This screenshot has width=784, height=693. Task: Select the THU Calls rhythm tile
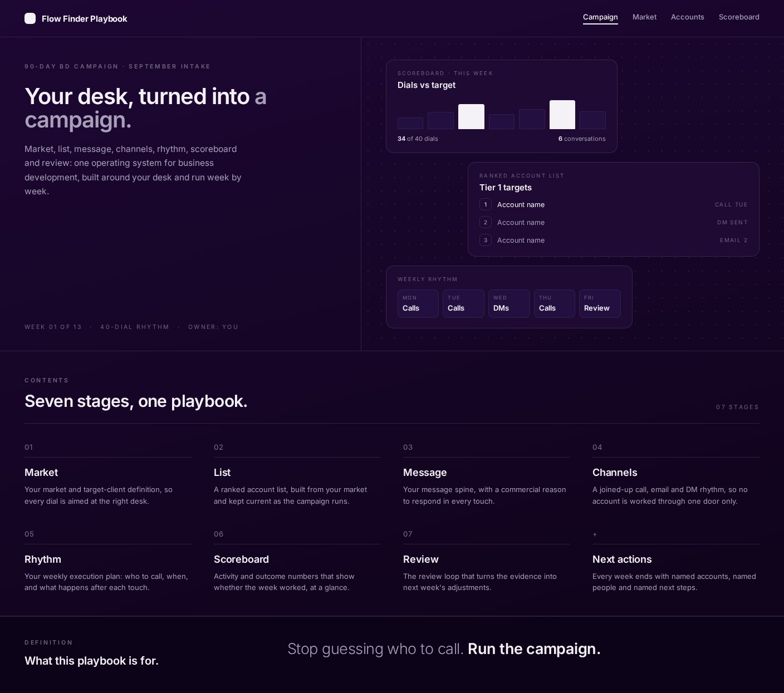[x=555, y=303]
